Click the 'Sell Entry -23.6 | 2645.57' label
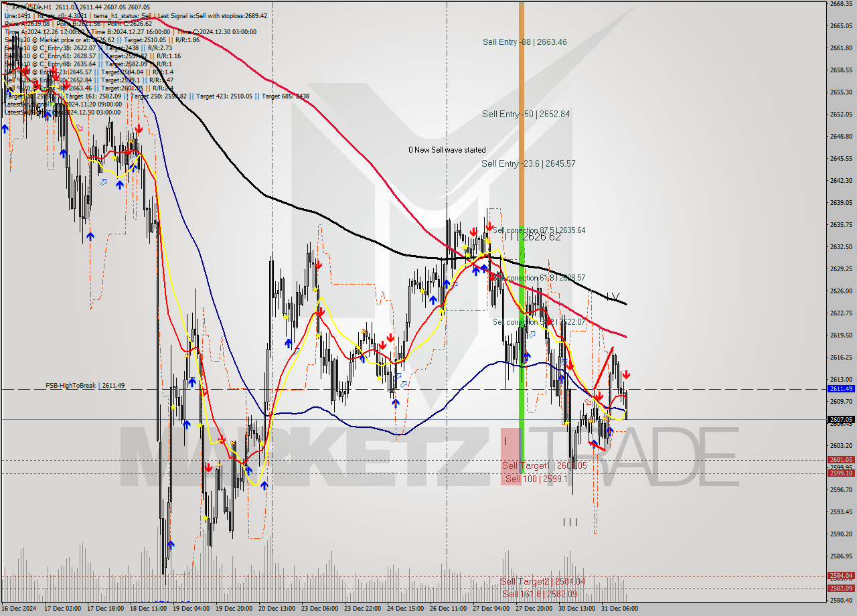Image resolution: width=857 pixels, height=616 pixels. [528, 164]
